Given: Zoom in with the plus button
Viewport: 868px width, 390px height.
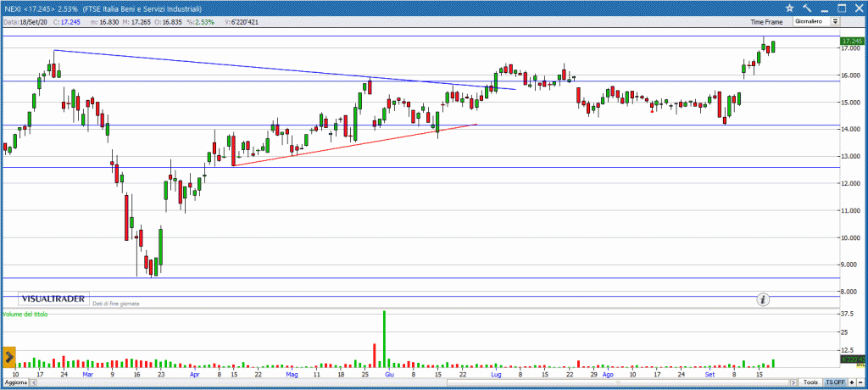Looking at the screenshot, I should click(851, 383).
